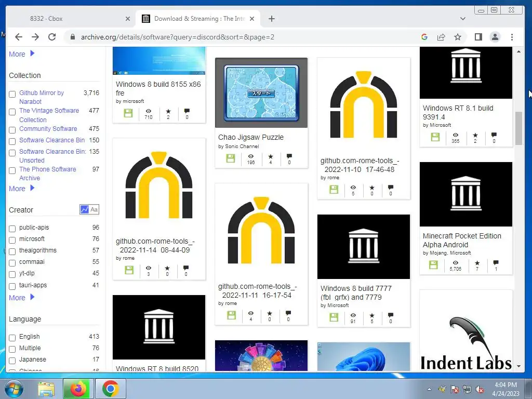The height and width of the screenshot is (399, 532).
Task: Click the site lock icon
Action: click(x=72, y=37)
